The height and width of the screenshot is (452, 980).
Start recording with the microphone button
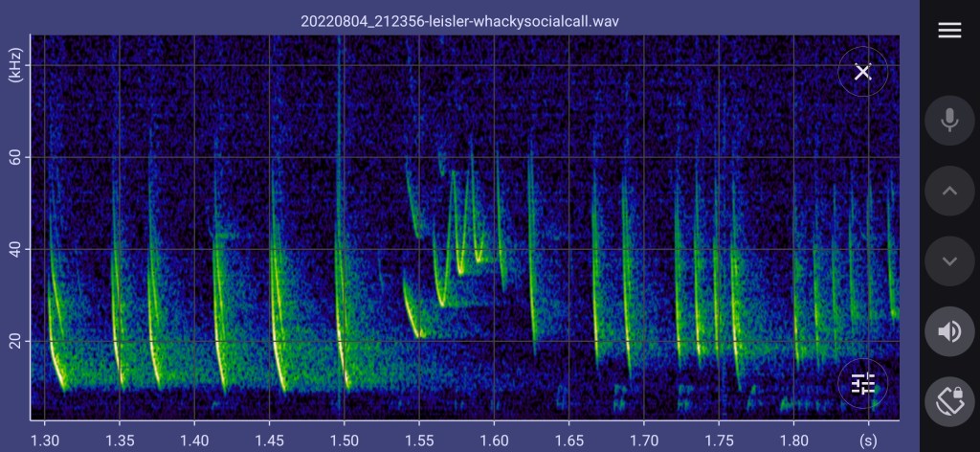949,120
